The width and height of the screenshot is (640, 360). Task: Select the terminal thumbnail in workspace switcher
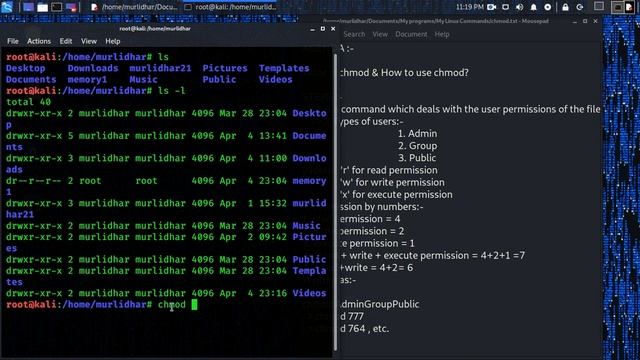(618, 7)
